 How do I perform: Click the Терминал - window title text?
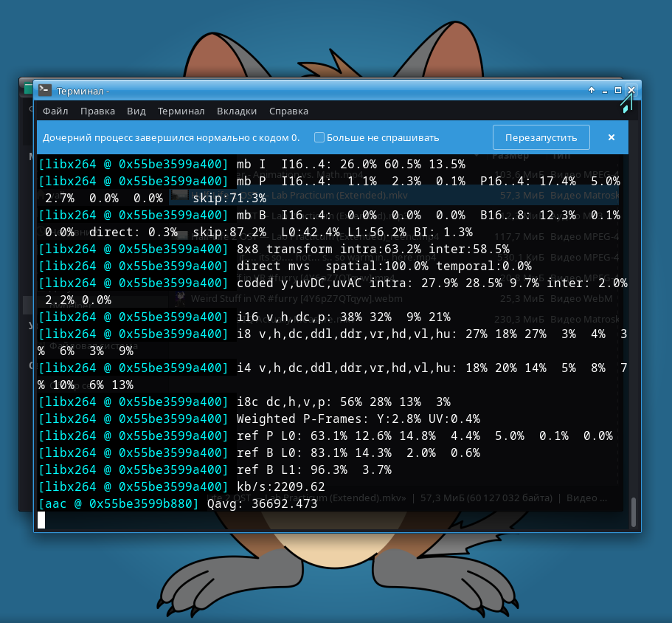(83, 91)
